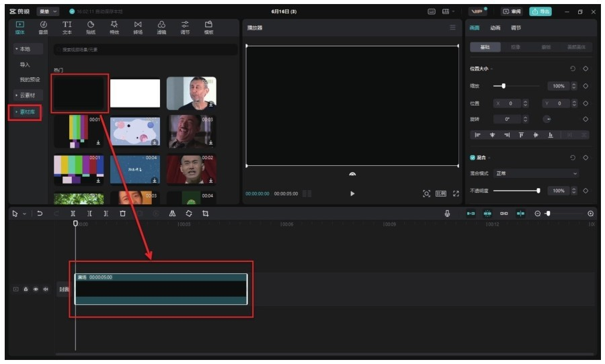Viewport: 605px width, 364px height.
Task: Reset the 混合 blend settings
Action: point(573,158)
